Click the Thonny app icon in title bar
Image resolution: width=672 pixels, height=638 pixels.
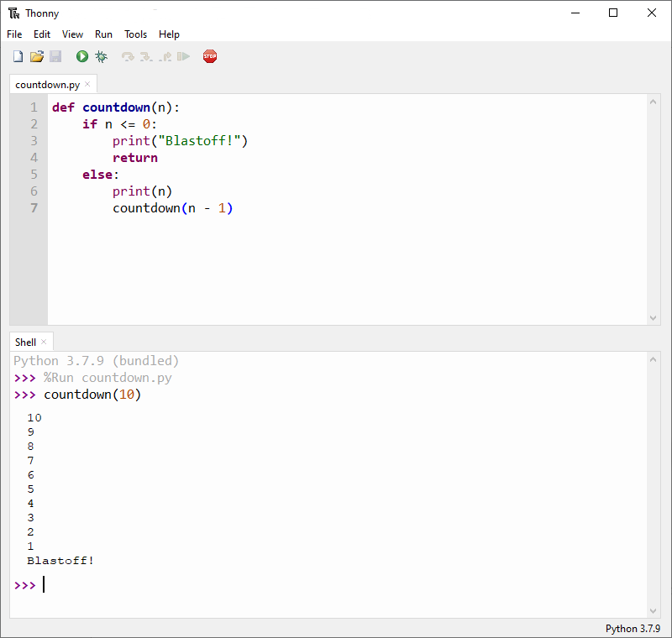pyautogui.click(x=14, y=13)
